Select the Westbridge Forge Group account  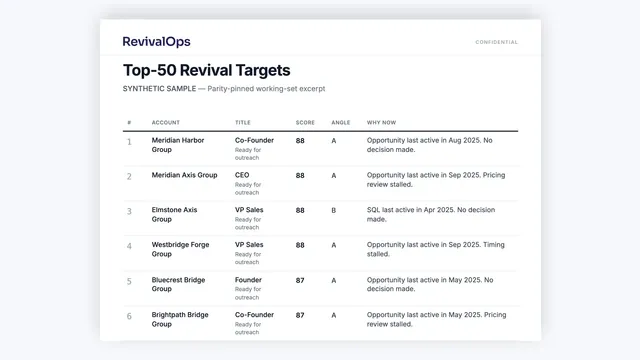tap(180, 249)
